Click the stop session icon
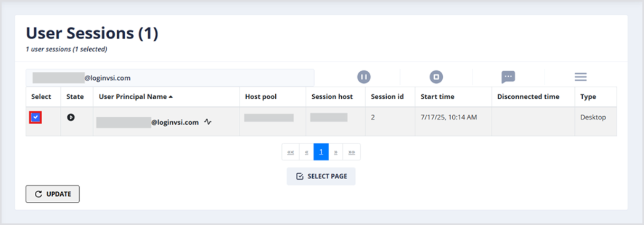This screenshot has width=644, height=225. (436, 77)
